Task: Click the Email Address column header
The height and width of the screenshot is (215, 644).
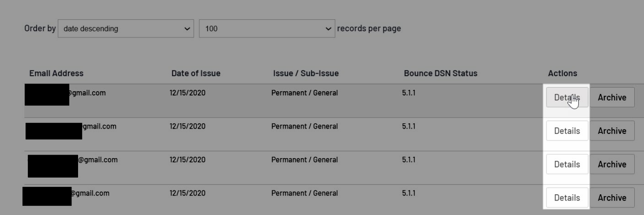Action: coord(56,74)
